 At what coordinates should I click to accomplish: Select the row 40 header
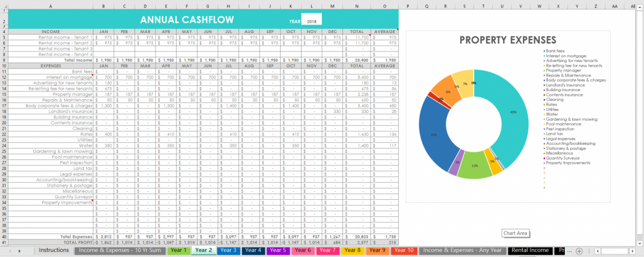point(4,237)
